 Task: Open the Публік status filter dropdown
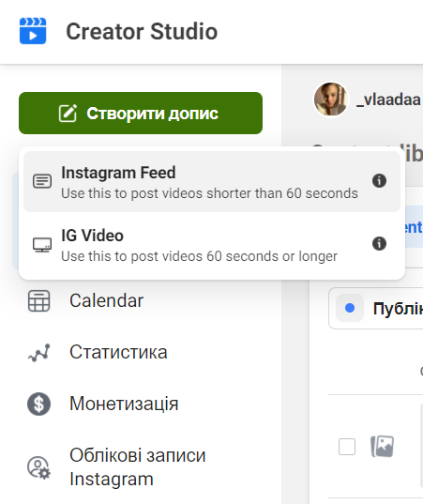coord(376,308)
